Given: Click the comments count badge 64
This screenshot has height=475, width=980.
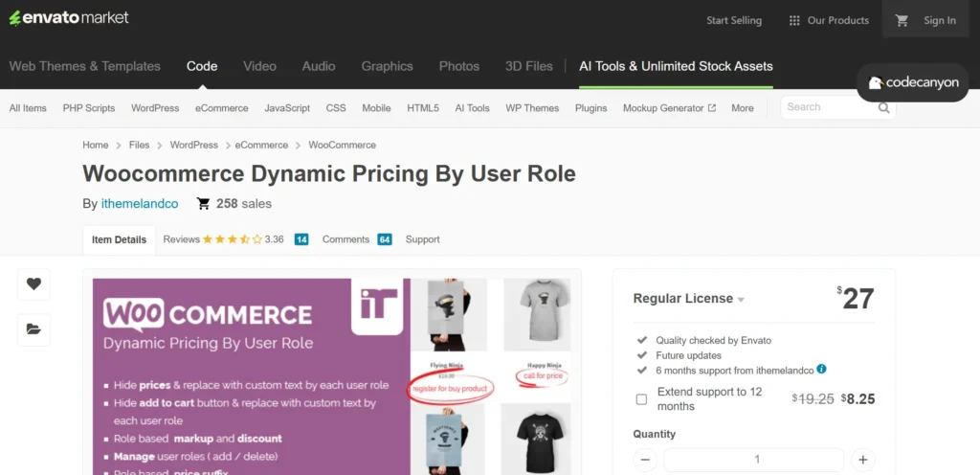Looking at the screenshot, I should 385,239.
